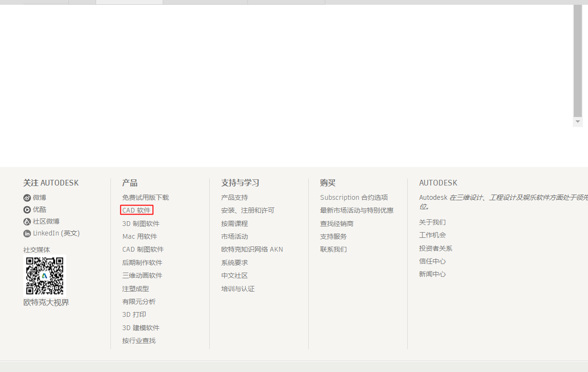Open the 工作机会 link

click(432, 235)
